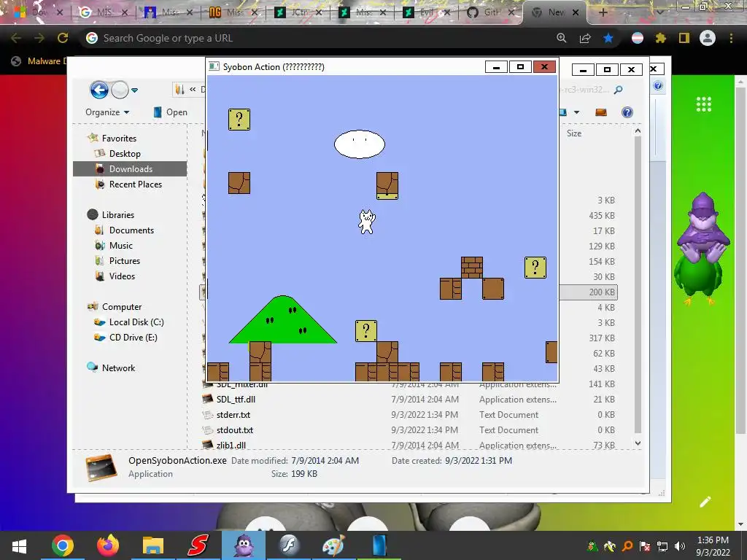Viewport: 747px width, 560px height.
Task: Switch to the GitHub browser tab
Action: coord(492,12)
